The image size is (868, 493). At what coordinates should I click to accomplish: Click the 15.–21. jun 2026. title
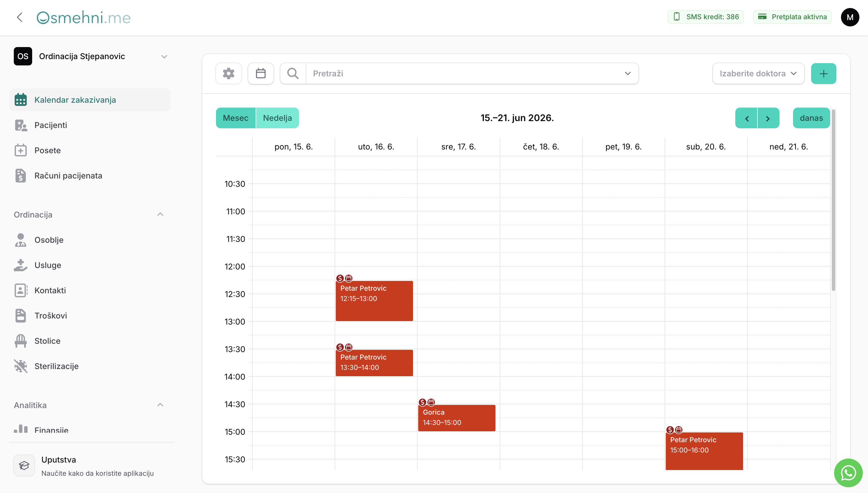(517, 118)
